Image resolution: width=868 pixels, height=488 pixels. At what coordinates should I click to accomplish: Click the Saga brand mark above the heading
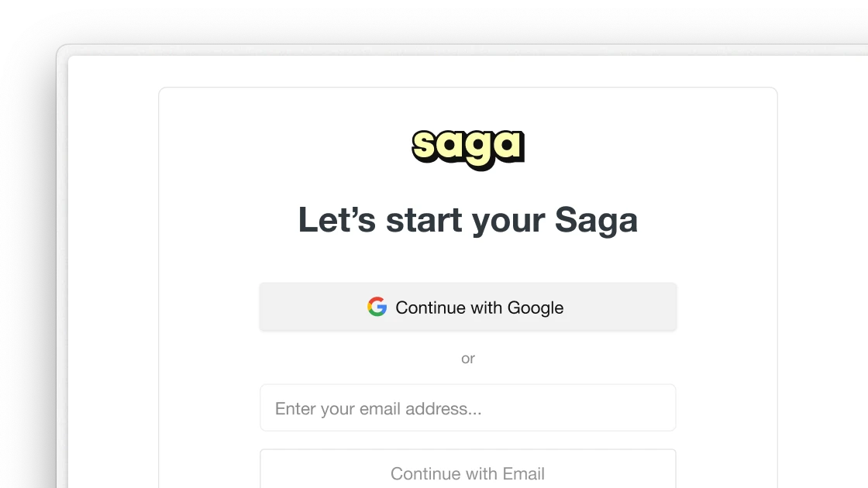[467, 147]
